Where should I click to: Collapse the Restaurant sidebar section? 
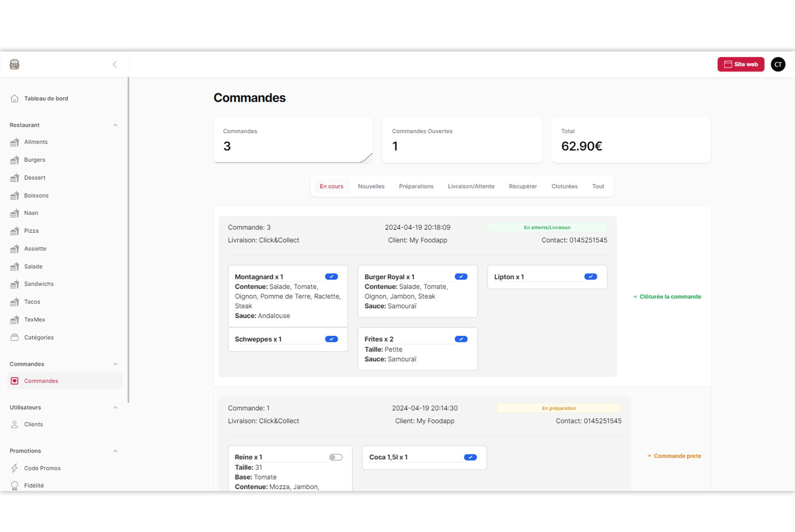pyautogui.click(x=115, y=125)
